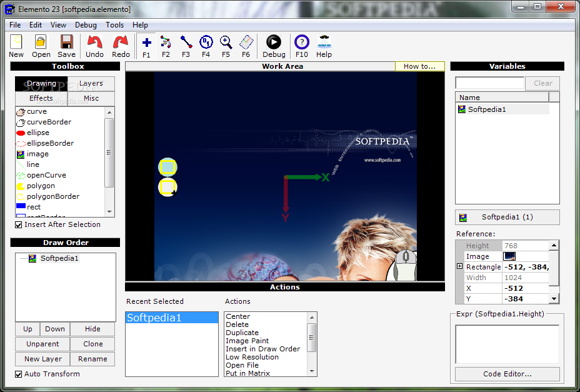This screenshot has height=392, width=580.
Task: Switch to the Misc tab
Action: tap(91, 98)
